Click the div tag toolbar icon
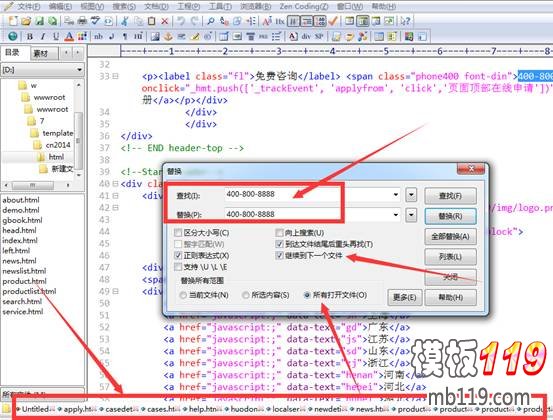 point(306,36)
